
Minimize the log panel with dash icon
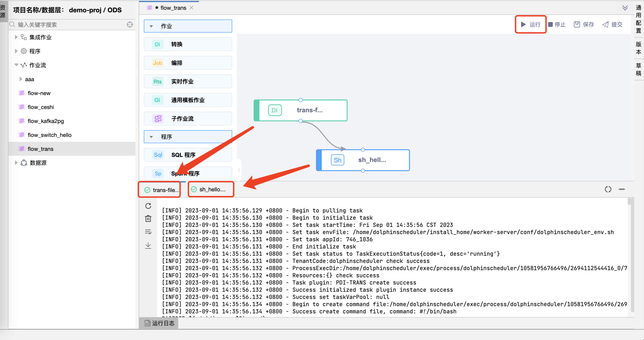click(x=622, y=190)
